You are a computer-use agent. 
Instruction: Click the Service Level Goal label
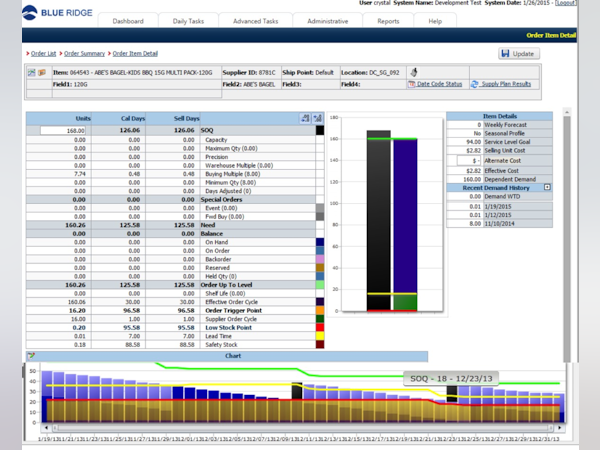(507, 142)
